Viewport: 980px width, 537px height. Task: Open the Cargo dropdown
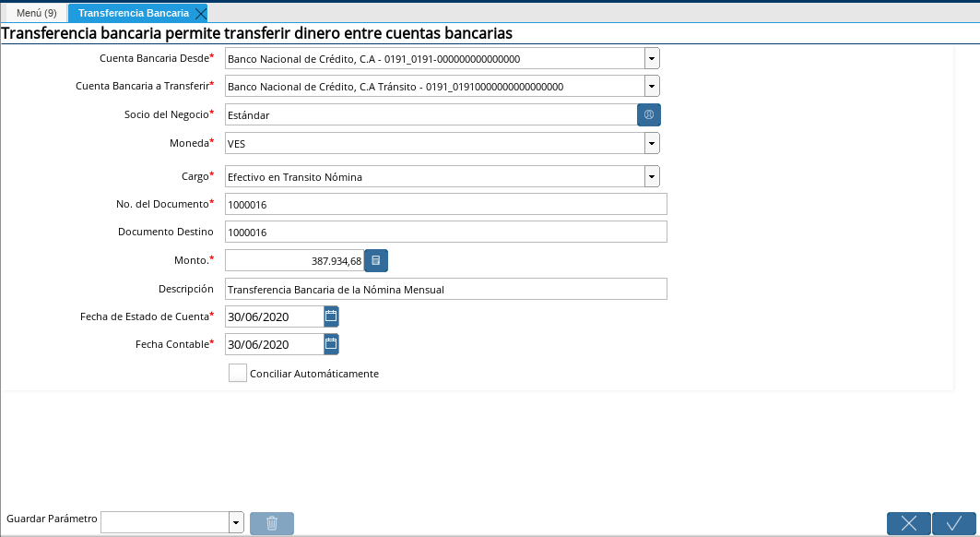653,175
